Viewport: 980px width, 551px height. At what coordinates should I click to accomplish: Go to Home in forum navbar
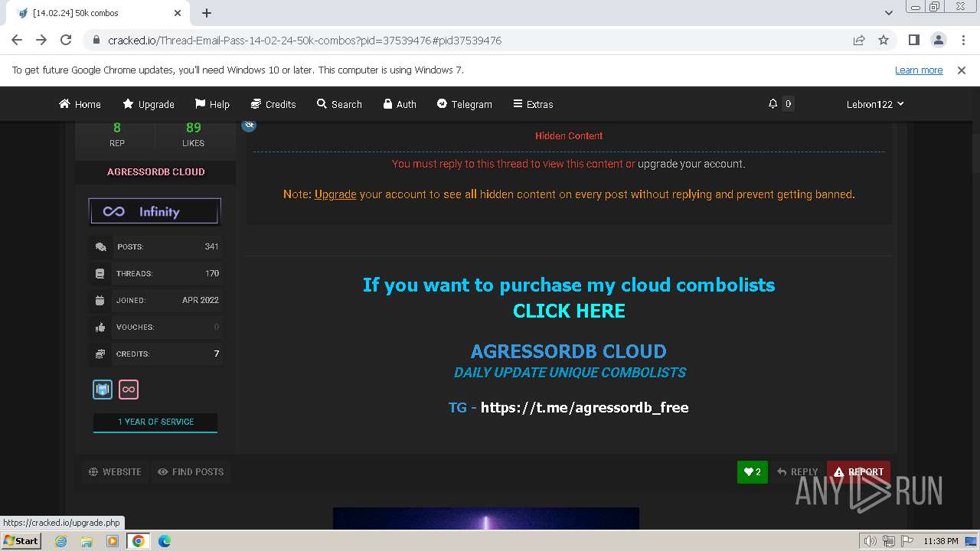click(x=80, y=104)
